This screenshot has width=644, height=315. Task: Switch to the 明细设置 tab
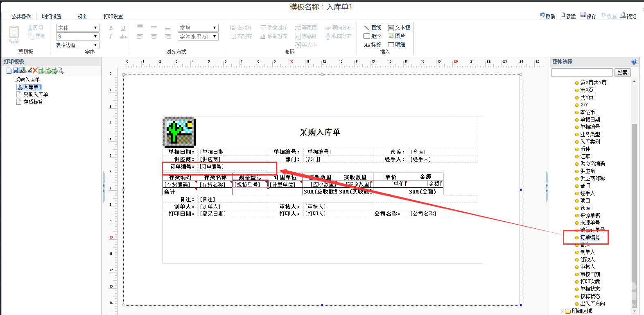[x=52, y=16]
